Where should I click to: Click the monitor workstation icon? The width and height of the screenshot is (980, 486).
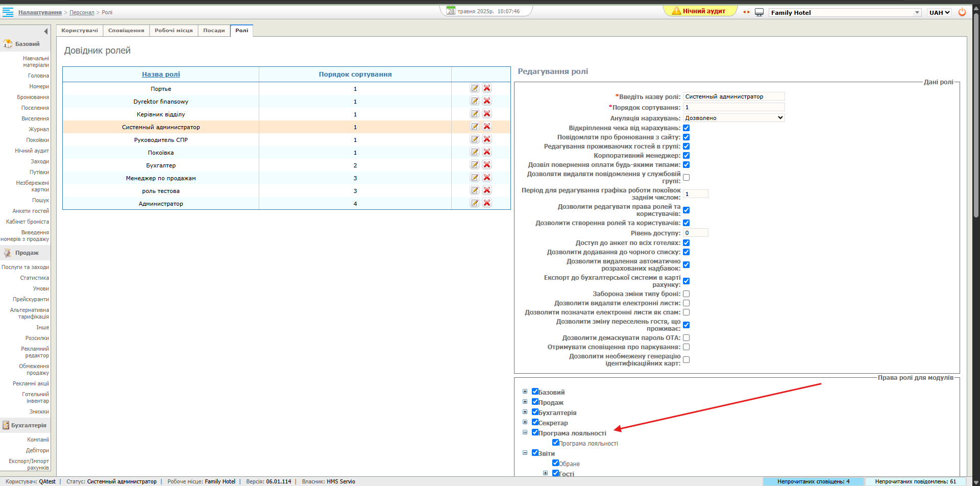pyautogui.click(x=759, y=12)
